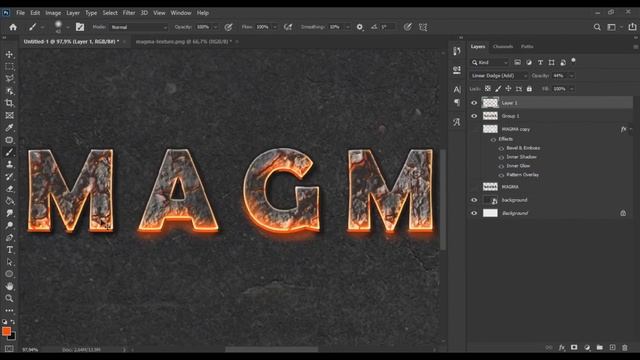Select the Hand tool
This screenshot has width=640, height=360.
pyautogui.click(x=9, y=287)
